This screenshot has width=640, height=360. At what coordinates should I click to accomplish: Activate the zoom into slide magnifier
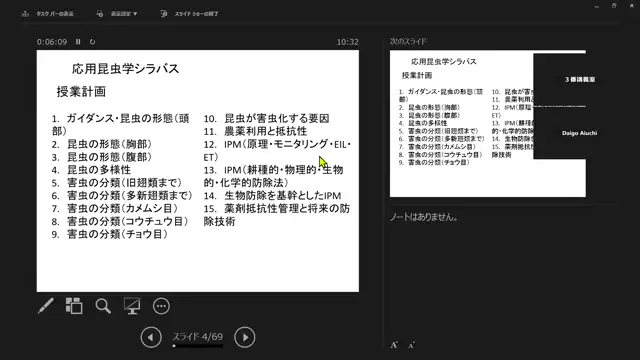coord(103,306)
